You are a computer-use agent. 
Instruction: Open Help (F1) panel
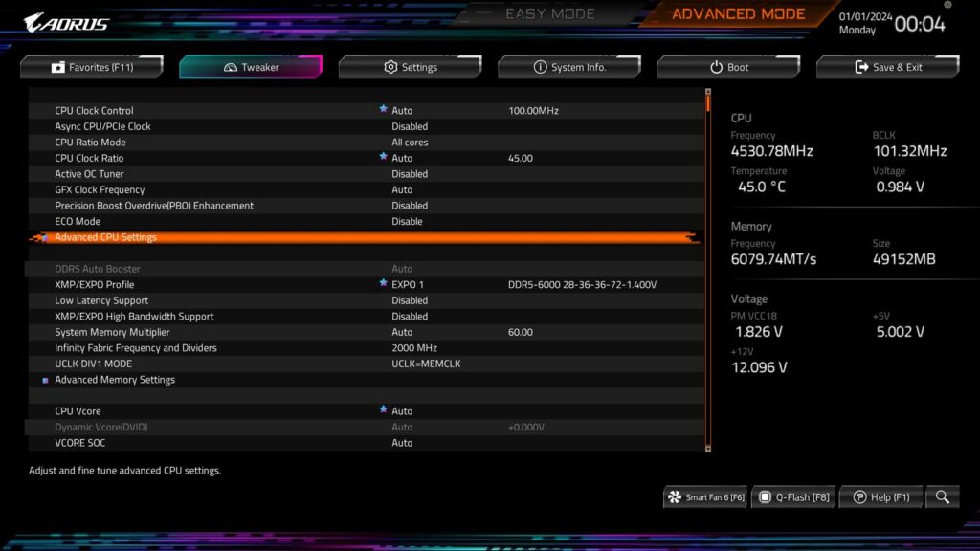[881, 497]
